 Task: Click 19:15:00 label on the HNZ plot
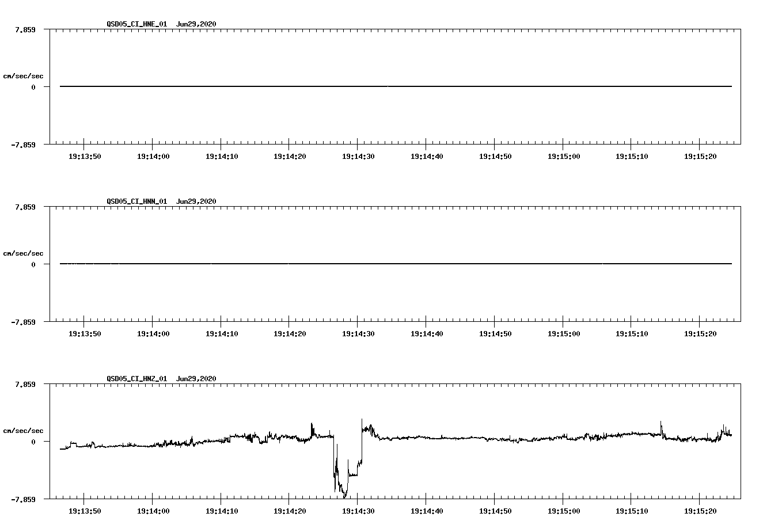coord(564,511)
